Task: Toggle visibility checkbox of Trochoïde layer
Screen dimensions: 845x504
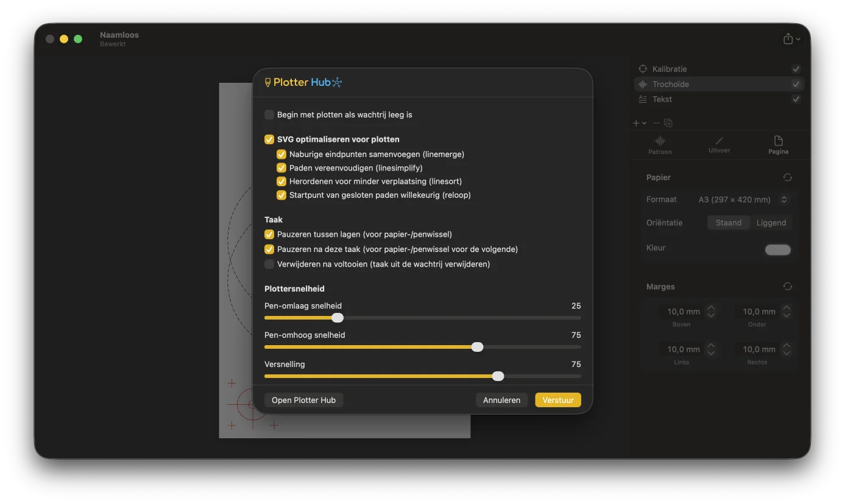Action: (796, 84)
